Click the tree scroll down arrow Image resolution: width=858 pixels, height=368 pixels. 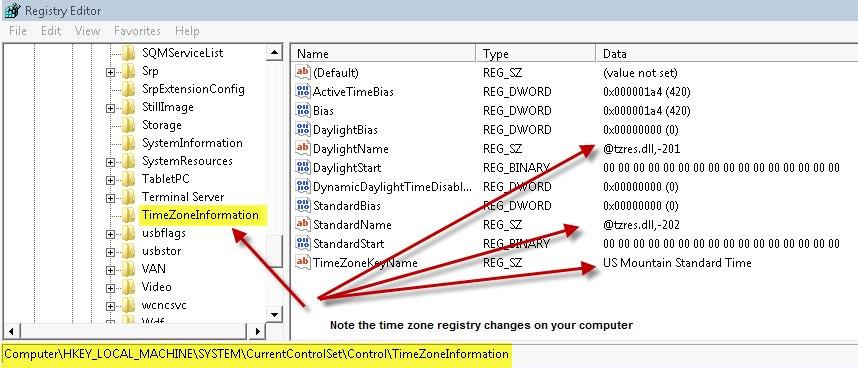(274, 314)
